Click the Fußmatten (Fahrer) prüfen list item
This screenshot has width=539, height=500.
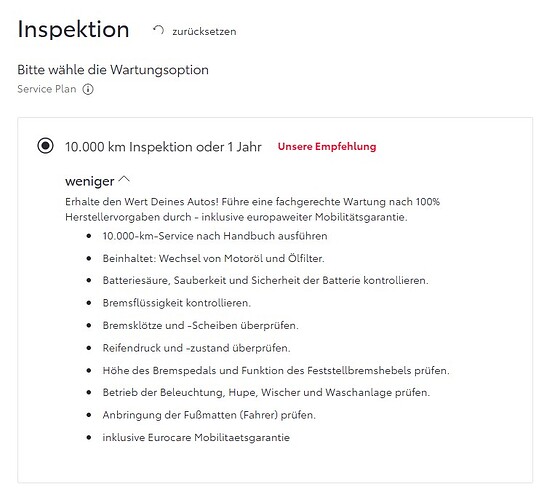[x=209, y=415]
